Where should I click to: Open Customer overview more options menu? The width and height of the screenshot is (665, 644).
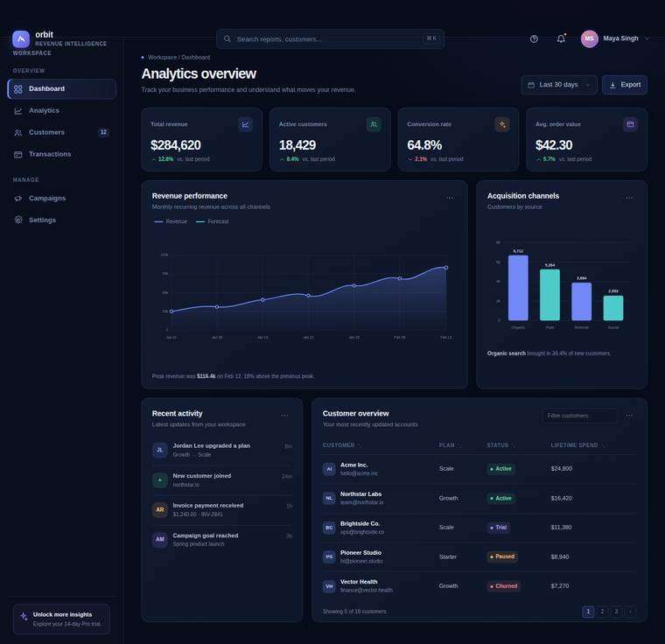pyautogui.click(x=629, y=416)
